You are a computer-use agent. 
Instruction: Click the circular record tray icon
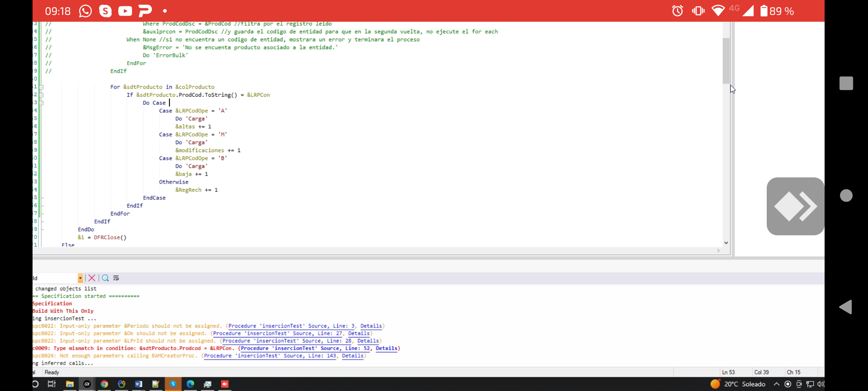[788, 384]
